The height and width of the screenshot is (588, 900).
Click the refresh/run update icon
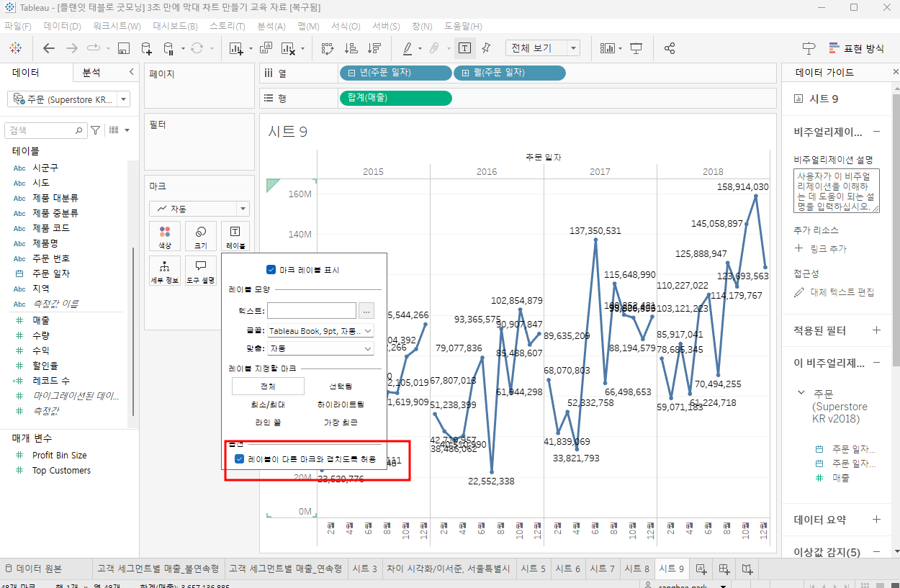(x=197, y=48)
